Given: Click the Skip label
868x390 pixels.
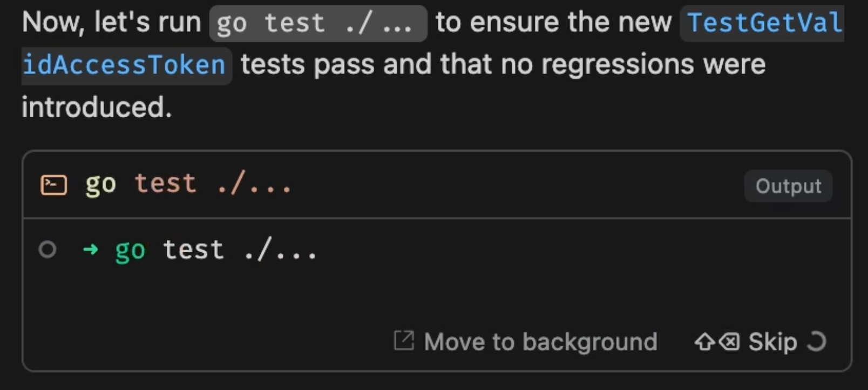Looking at the screenshot, I should click(772, 342).
